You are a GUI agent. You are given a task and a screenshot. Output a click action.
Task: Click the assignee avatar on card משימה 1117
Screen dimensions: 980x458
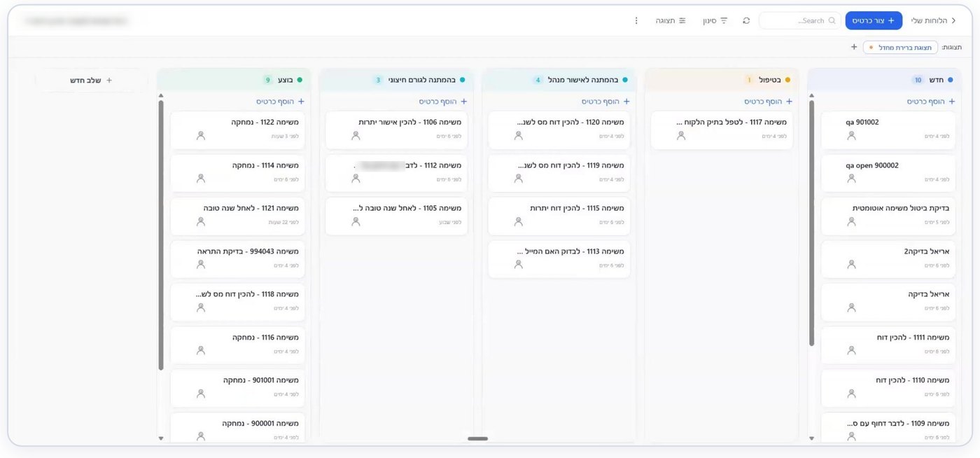pos(681,136)
